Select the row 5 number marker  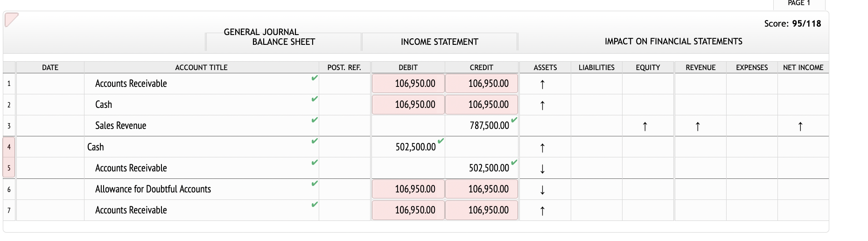pyautogui.click(x=9, y=168)
